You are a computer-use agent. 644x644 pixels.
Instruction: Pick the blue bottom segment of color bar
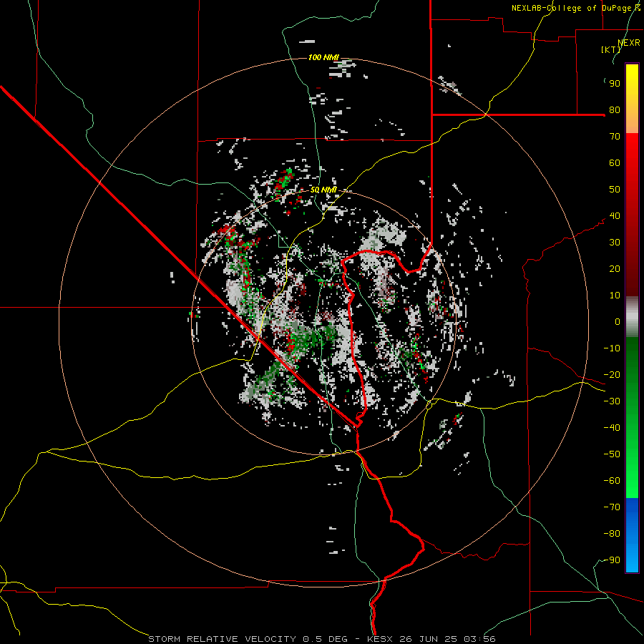[632, 535]
